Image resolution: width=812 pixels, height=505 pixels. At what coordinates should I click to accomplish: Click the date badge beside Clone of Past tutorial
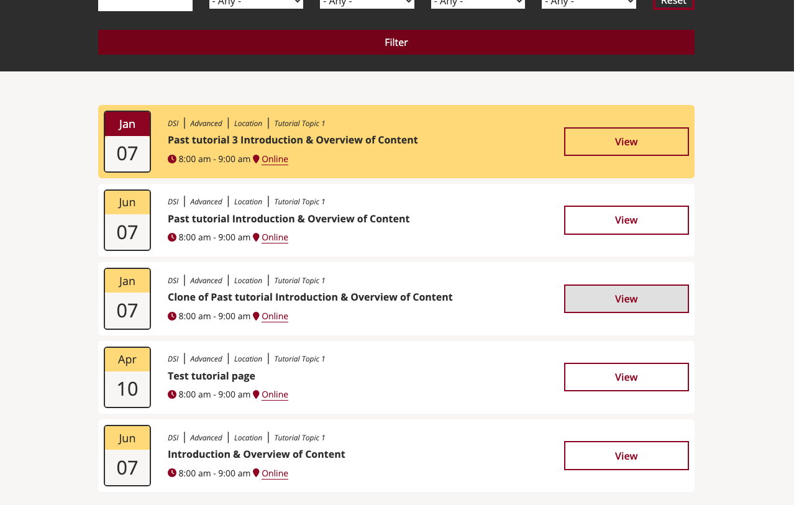pyautogui.click(x=127, y=299)
